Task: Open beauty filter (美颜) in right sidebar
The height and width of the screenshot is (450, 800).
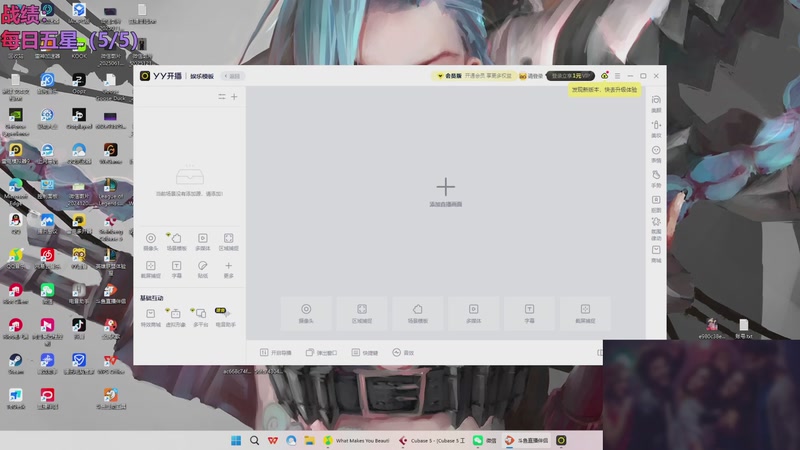Action: coord(656,104)
